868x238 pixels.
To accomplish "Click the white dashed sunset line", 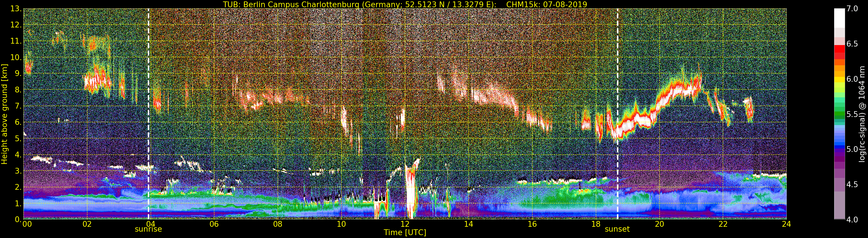I will pos(618,114).
